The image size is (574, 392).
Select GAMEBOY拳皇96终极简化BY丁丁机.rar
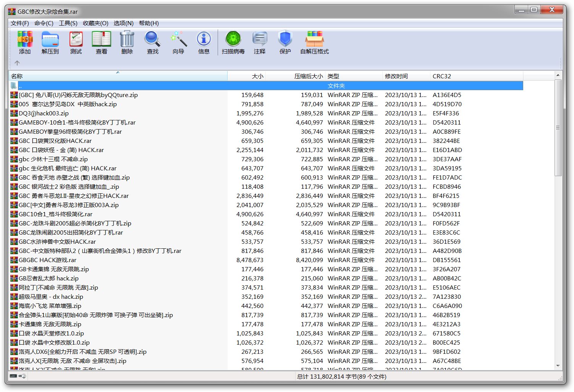[x=70, y=131]
